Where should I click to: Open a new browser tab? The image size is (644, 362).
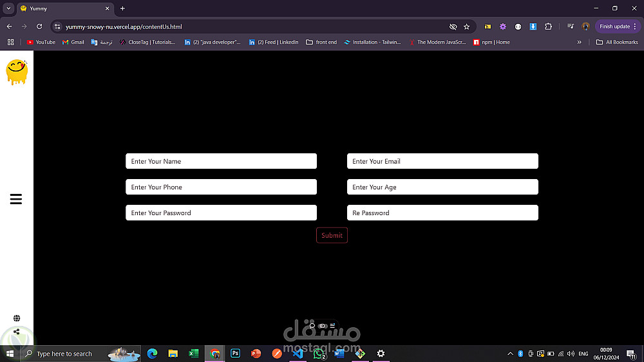point(122,8)
